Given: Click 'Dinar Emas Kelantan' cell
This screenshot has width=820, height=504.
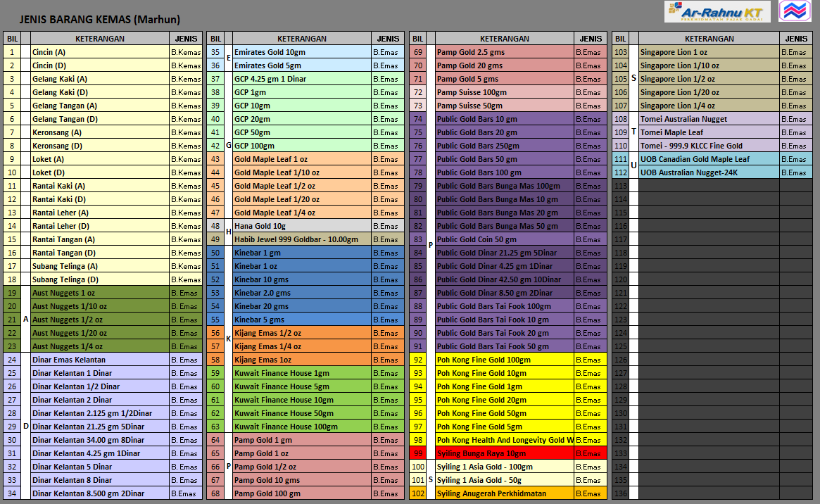Looking at the screenshot, I should [x=100, y=360].
